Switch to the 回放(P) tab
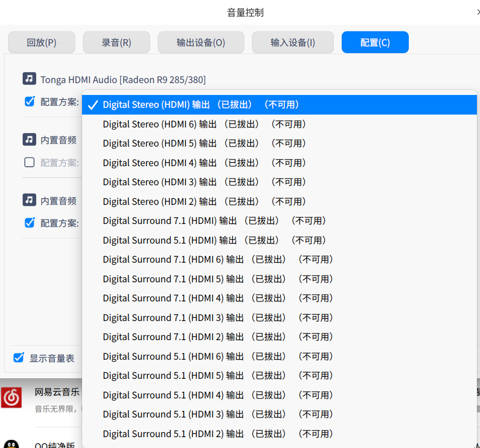The height and width of the screenshot is (448, 480). click(41, 42)
